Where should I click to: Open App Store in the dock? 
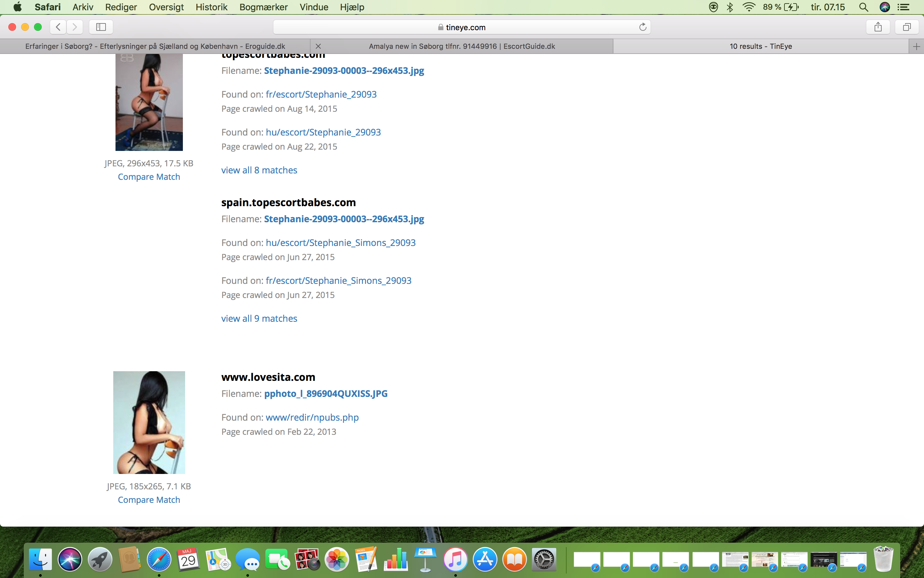(485, 559)
